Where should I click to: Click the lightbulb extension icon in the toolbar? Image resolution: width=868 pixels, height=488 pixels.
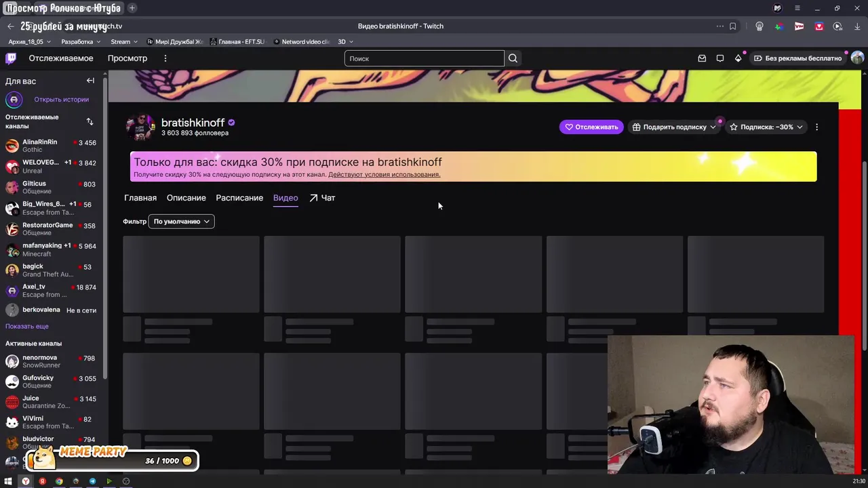tap(759, 26)
